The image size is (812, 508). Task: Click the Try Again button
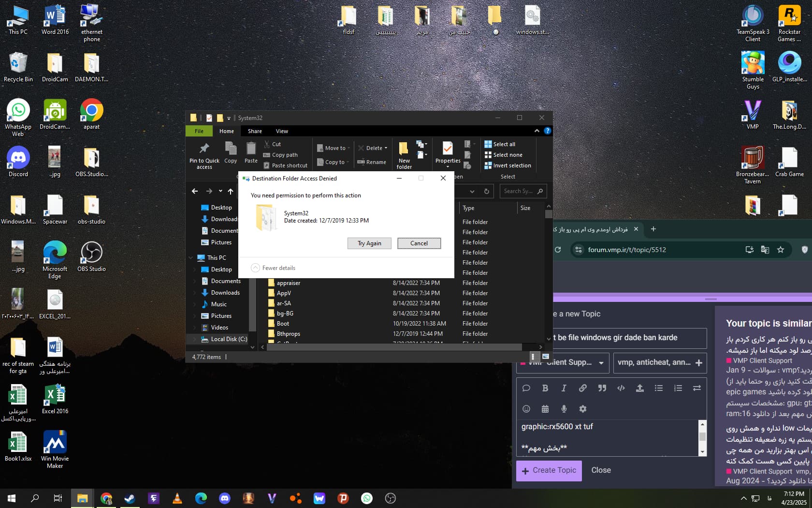[369, 243]
